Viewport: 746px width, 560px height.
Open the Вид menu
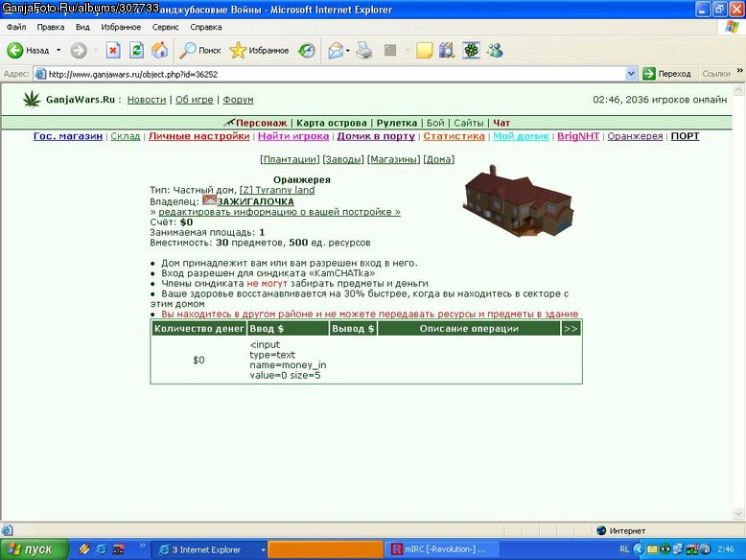[x=82, y=27]
